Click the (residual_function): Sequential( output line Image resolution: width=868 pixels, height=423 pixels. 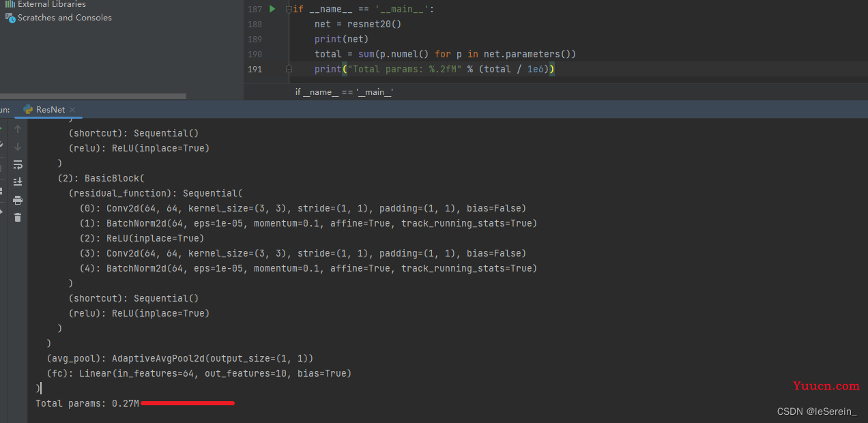pyautogui.click(x=156, y=193)
